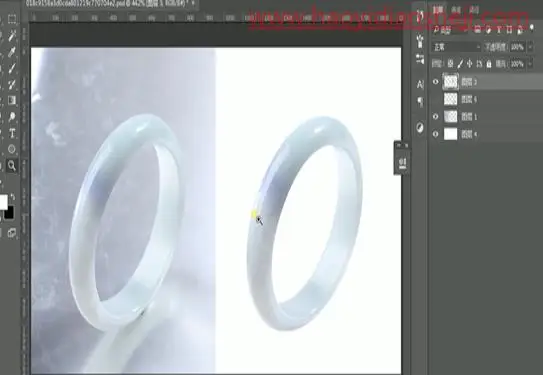Open the layer filter kind dropdown
The width and height of the screenshot is (543, 375).
point(450,30)
